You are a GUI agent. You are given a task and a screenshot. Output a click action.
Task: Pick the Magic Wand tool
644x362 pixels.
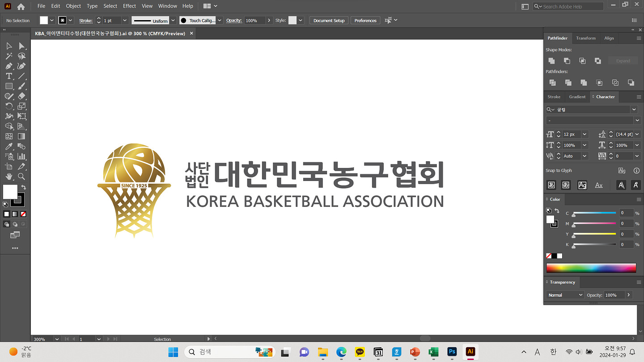pyautogui.click(x=9, y=56)
